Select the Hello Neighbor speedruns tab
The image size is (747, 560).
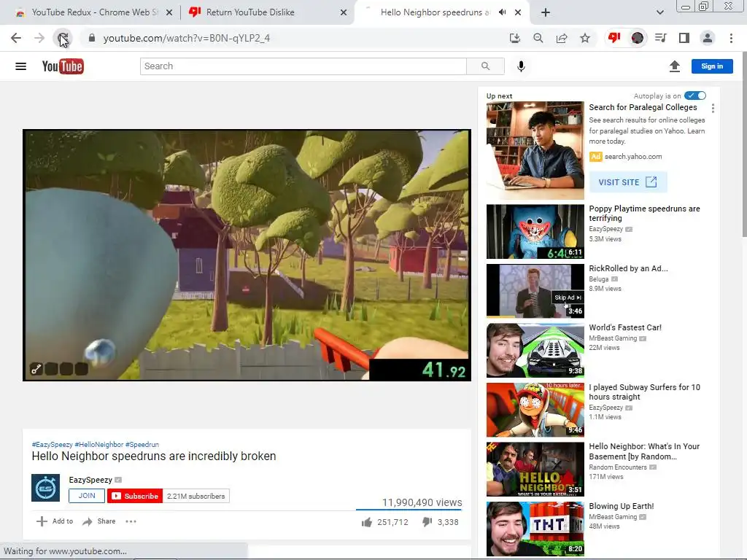click(x=435, y=12)
